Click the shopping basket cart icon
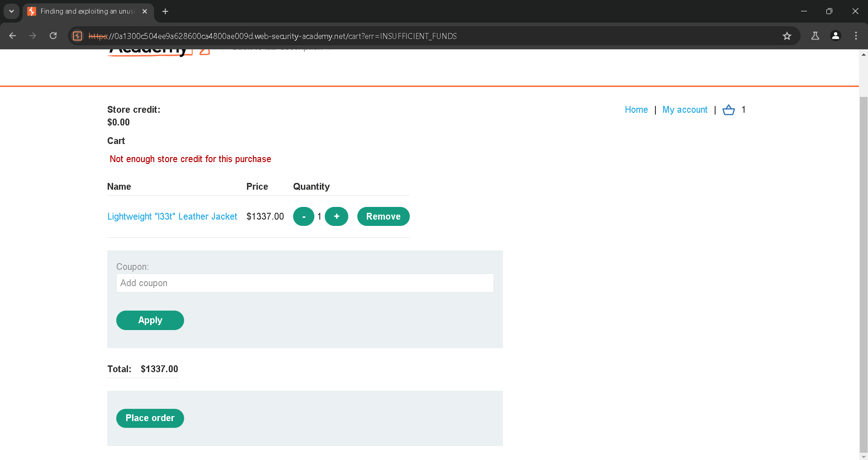Screen dimensions: 868x460 (728, 110)
